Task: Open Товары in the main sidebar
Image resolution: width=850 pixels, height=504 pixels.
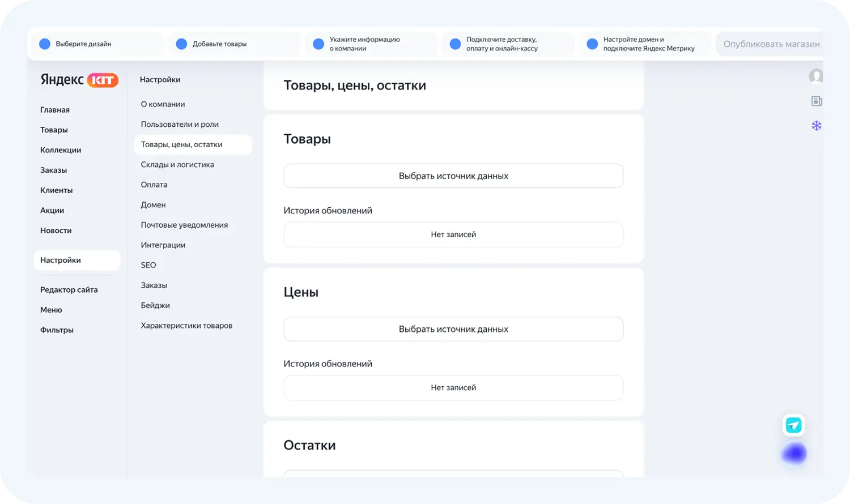Action: [54, 130]
